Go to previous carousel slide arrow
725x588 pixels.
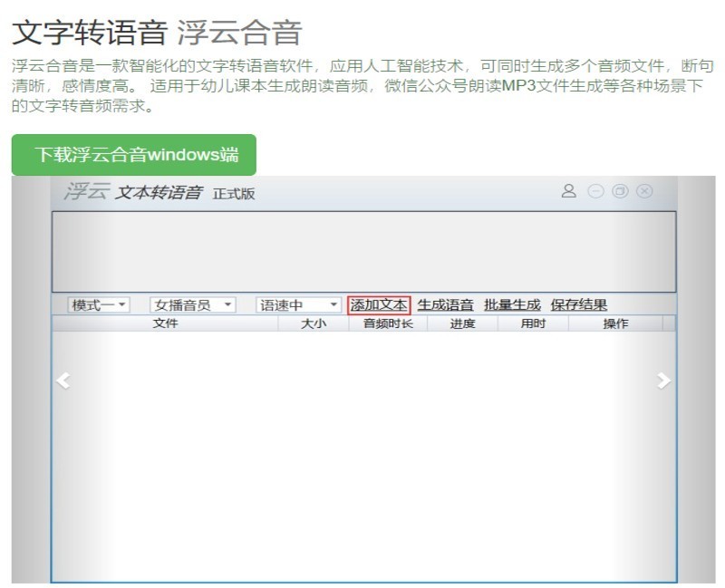point(63,381)
